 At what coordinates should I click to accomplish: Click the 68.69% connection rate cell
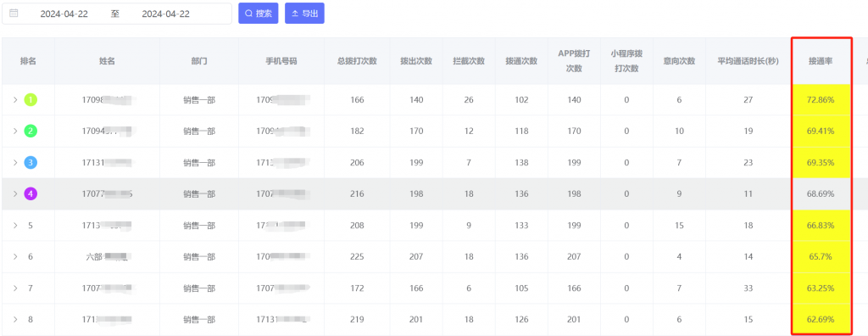coord(821,194)
